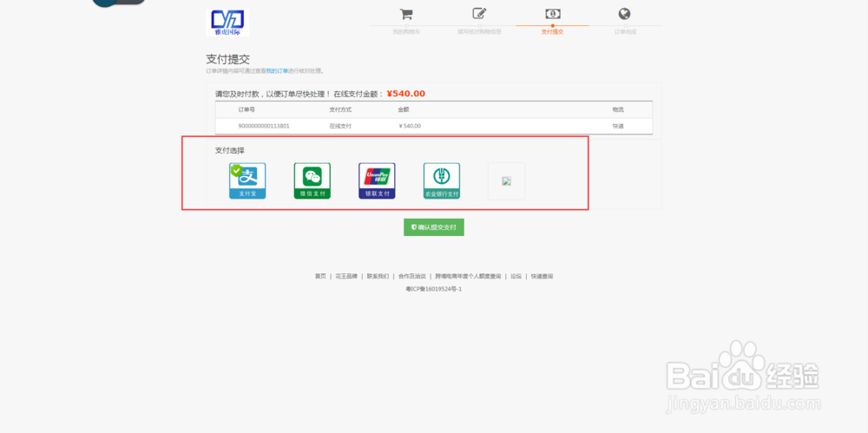Click the banknote payment step icon
Image resolution: width=868 pixels, height=433 pixels.
point(552,14)
